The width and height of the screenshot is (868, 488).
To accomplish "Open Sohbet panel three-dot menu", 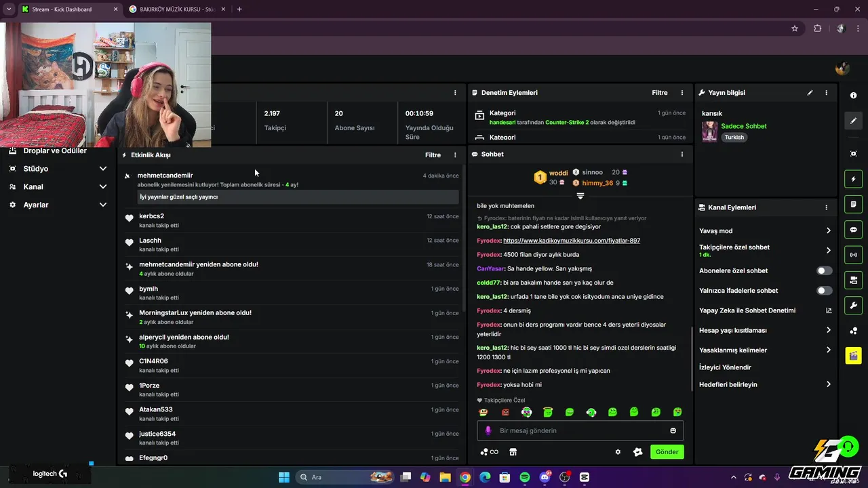I will pyautogui.click(x=682, y=155).
